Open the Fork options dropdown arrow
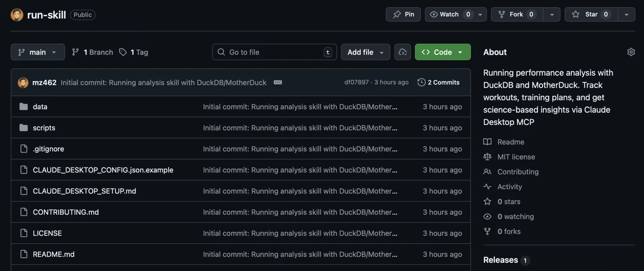This screenshot has width=644, height=271. point(552,14)
